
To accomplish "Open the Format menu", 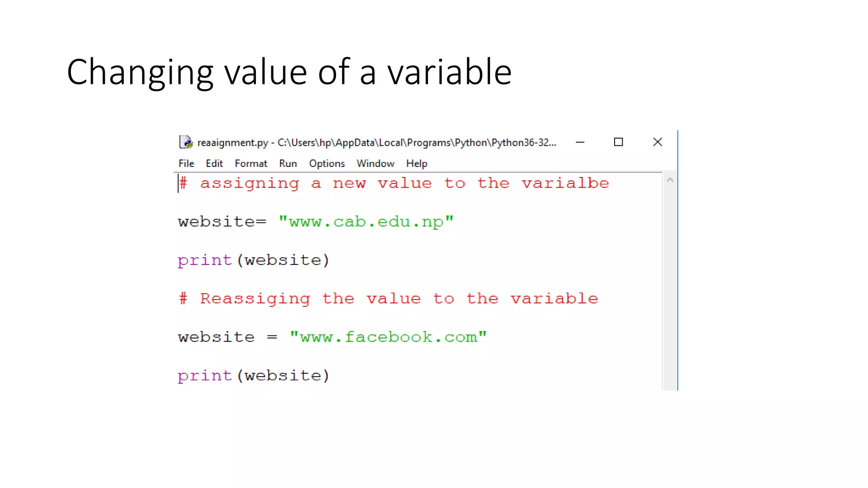I will (251, 164).
